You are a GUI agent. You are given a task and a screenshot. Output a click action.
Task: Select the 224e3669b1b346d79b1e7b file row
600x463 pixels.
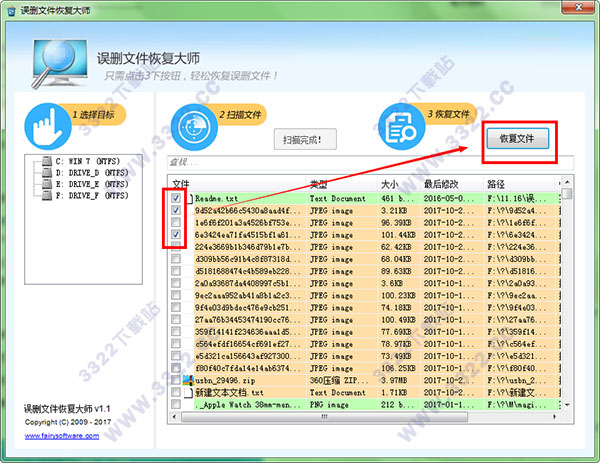point(365,247)
